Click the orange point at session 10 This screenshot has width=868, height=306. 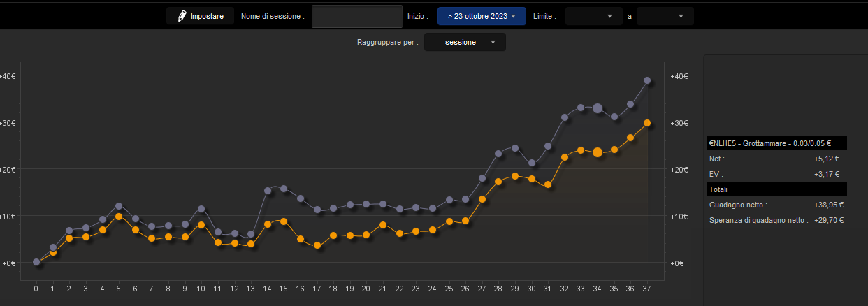tap(201, 225)
